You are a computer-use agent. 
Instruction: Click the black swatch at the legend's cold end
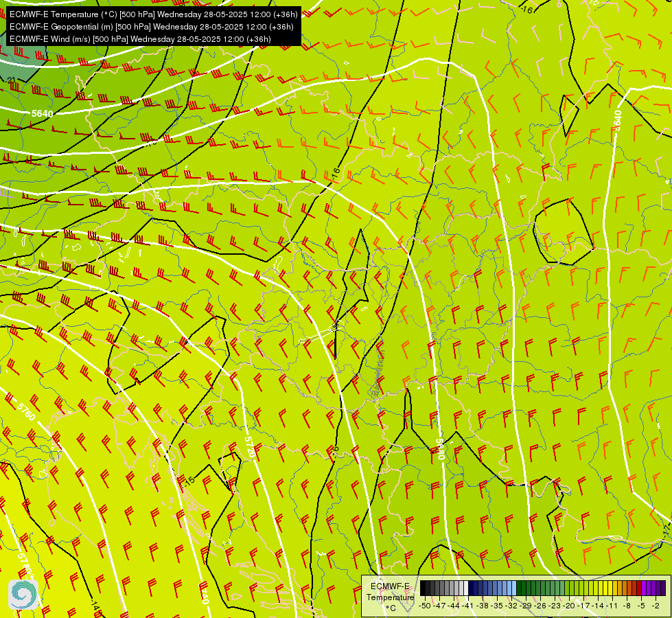[423, 588]
